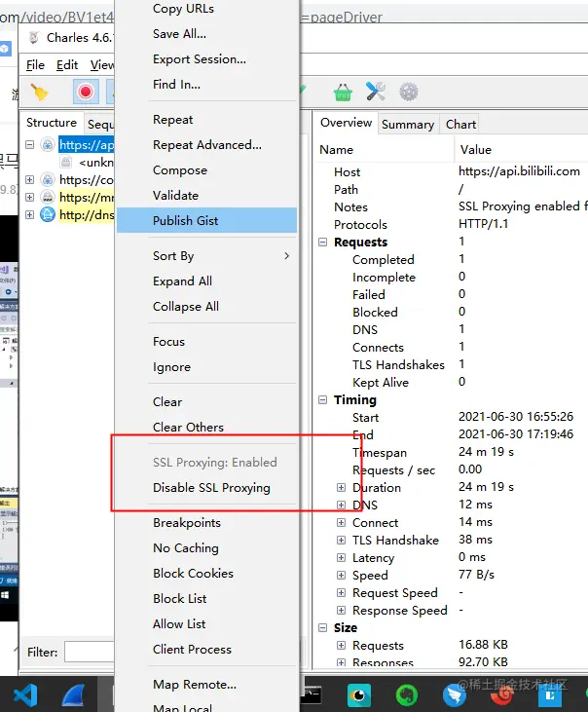Select Breakpoints in the context menu

click(207, 523)
